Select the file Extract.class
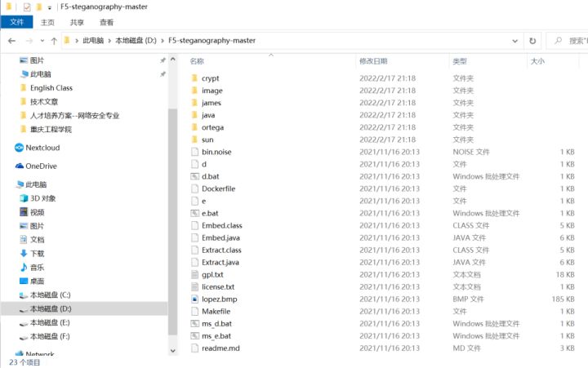The width and height of the screenshot is (588, 368). pos(221,250)
